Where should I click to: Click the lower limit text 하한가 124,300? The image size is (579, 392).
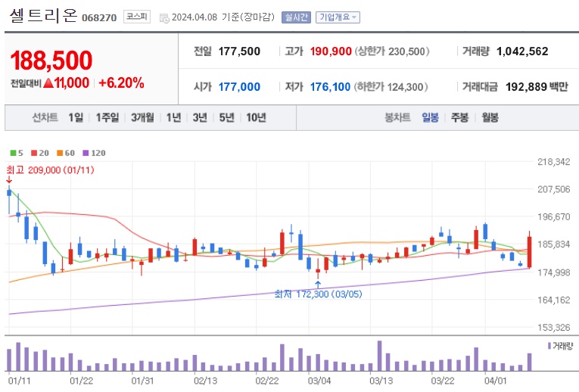point(391,87)
